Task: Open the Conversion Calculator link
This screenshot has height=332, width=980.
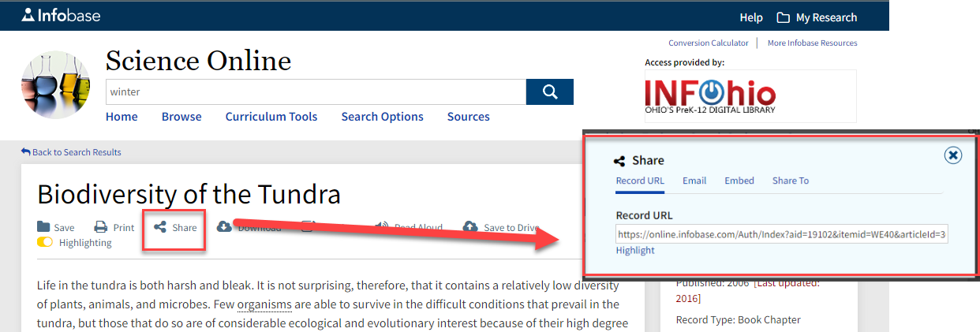Action: [x=709, y=43]
